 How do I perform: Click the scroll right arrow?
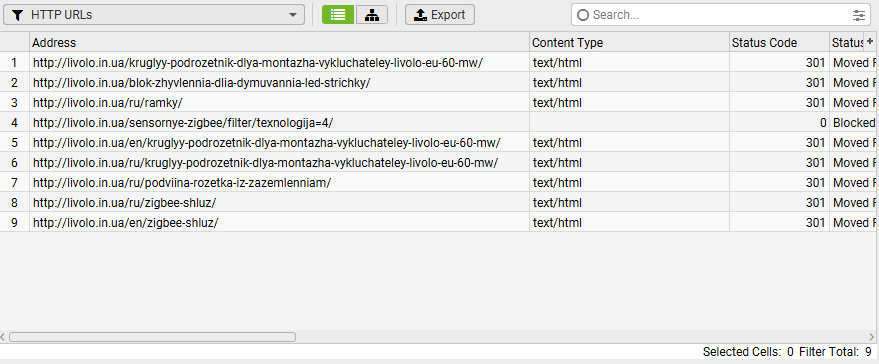click(872, 337)
